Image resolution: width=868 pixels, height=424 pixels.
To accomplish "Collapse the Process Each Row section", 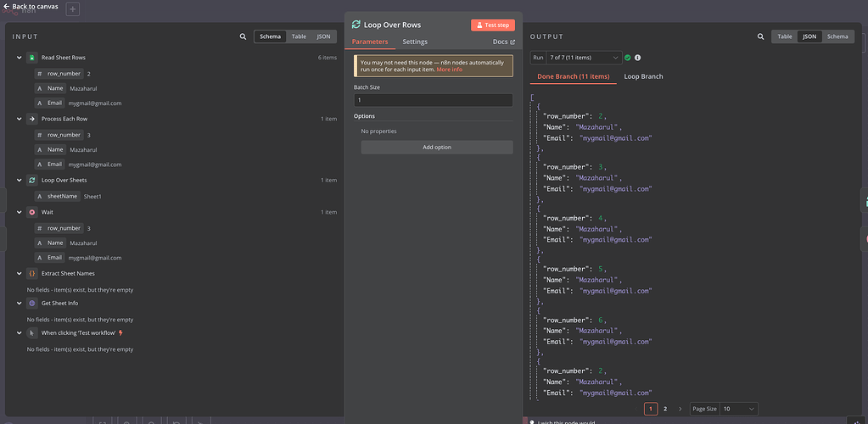I will 19,119.
